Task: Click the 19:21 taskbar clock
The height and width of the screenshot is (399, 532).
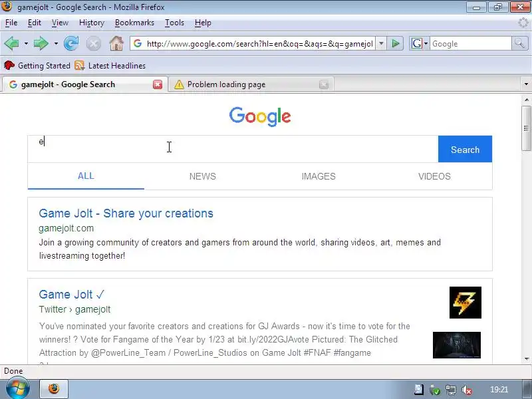Action: tap(499, 390)
